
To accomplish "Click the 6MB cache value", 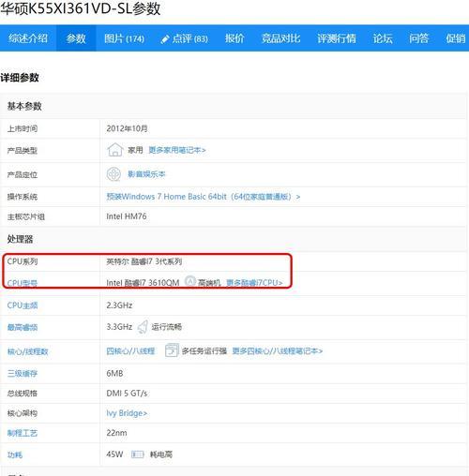I will (114, 373).
